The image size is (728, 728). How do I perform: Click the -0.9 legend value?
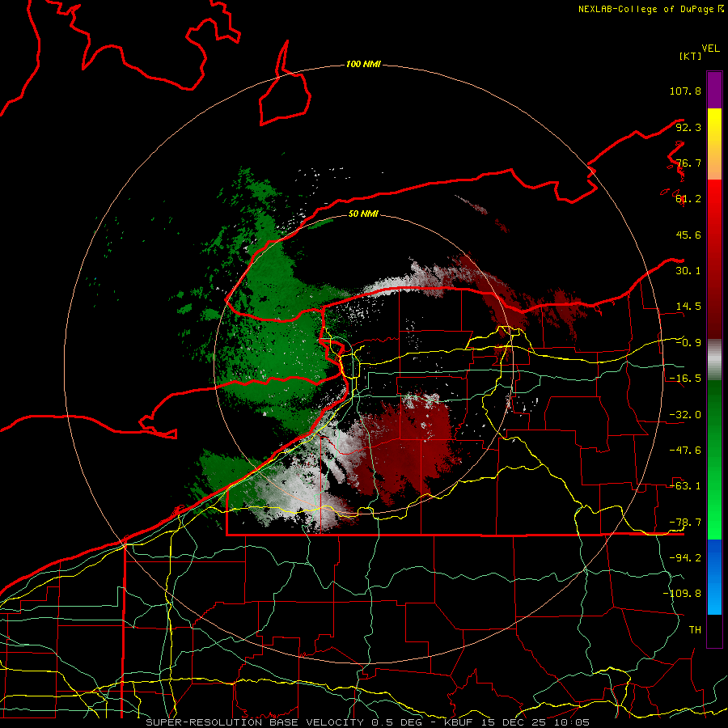tap(688, 343)
